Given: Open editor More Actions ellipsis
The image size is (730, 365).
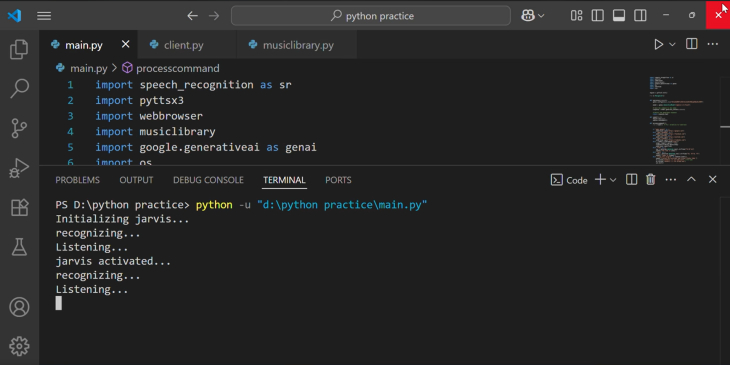Looking at the screenshot, I should (x=713, y=44).
